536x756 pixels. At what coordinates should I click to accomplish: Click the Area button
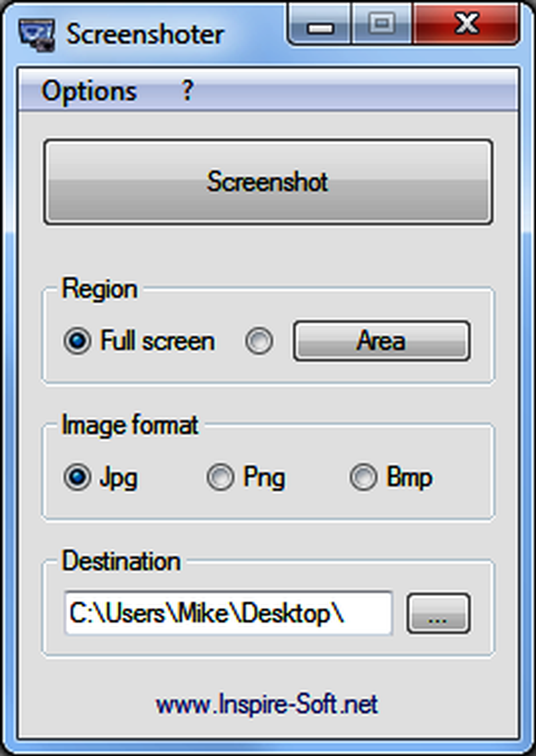pos(381,341)
